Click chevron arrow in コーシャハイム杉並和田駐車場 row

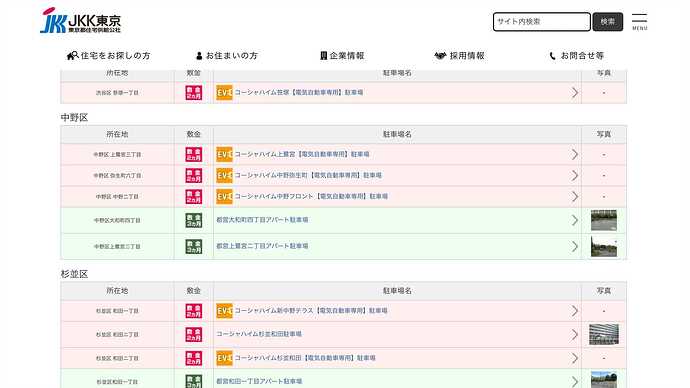(575, 334)
